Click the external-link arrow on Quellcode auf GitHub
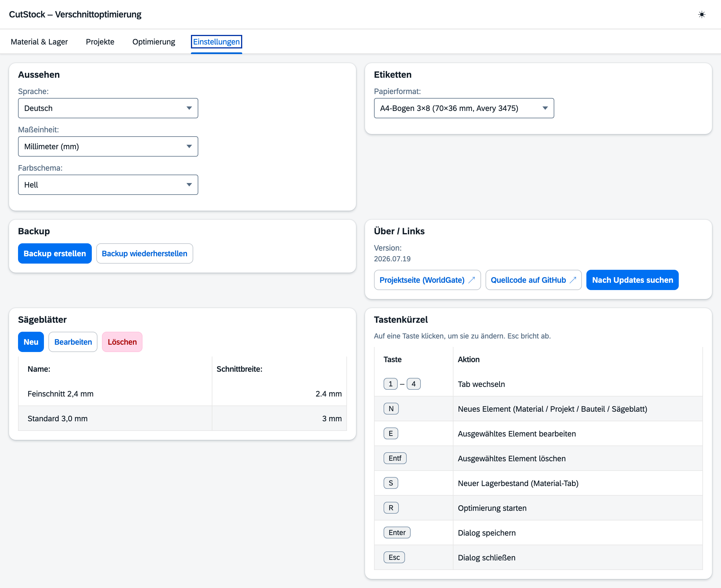This screenshot has width=721, height=588. click(573, 280)
